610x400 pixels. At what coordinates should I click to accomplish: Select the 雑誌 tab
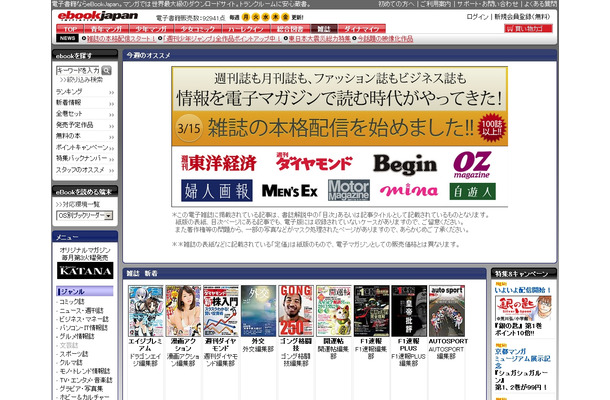pyautogui.click(x=324, y=29)
